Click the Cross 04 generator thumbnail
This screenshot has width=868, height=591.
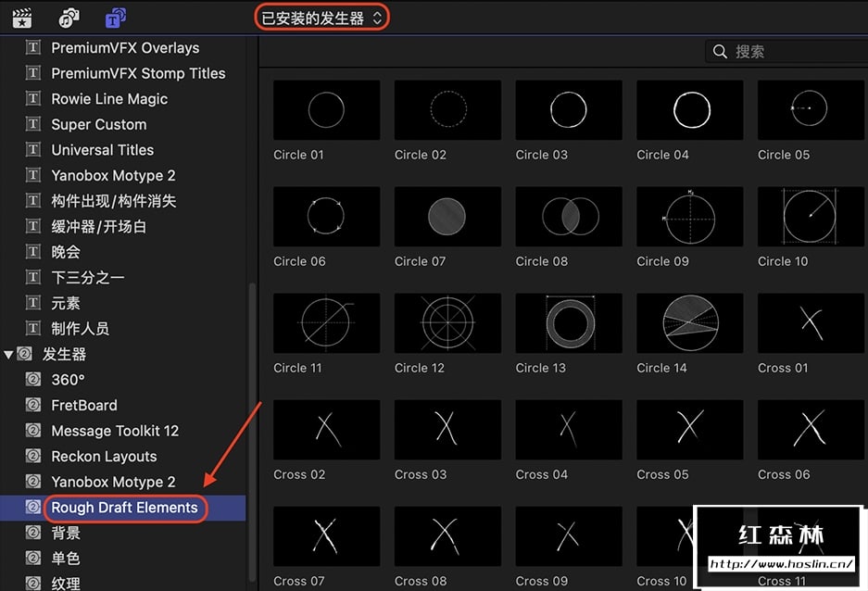click(x=569, y=430)
